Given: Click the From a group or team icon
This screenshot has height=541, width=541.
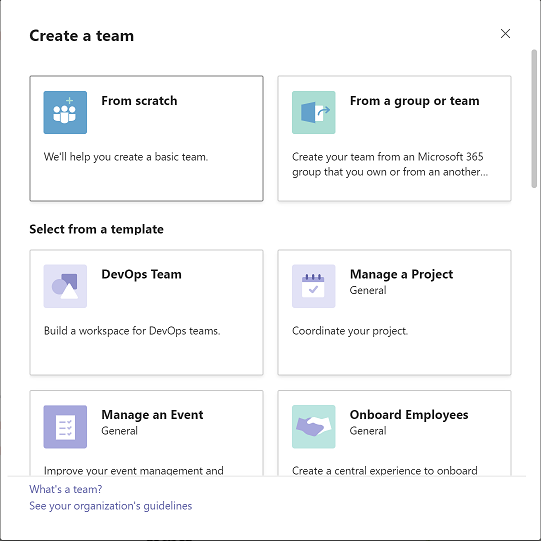Looking at the screenshot, I should 314,112.
